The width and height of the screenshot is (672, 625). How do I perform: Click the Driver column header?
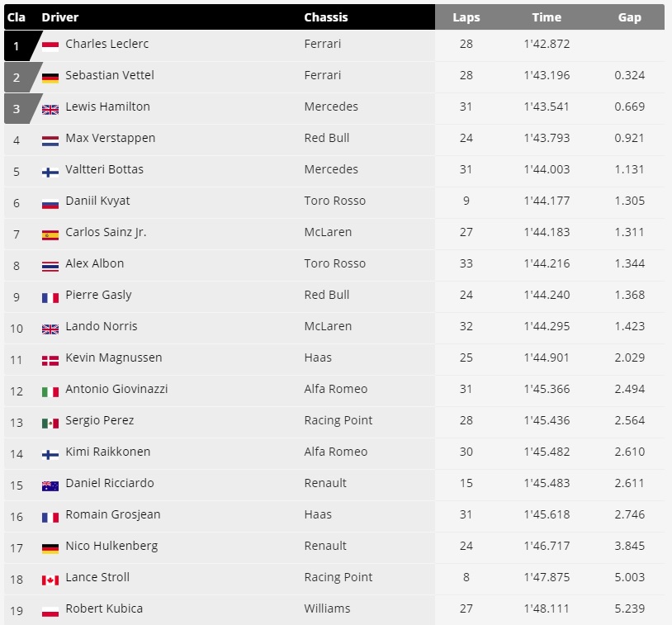point(60,17)
